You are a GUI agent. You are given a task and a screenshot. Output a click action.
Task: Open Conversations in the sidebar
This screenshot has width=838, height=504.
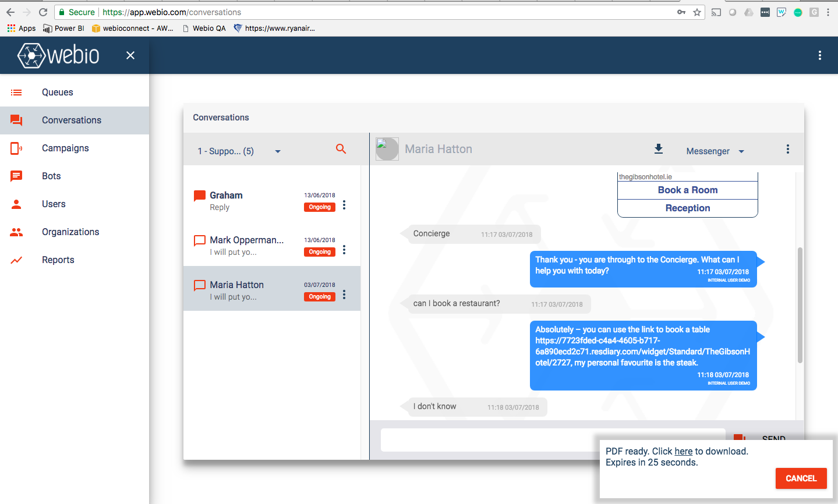pos(75,120)
